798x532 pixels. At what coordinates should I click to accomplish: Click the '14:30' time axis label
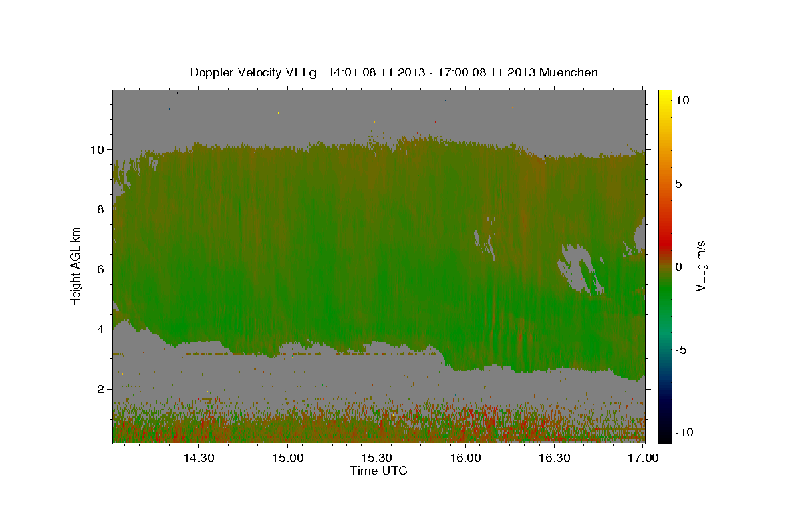pyautogui.click(x=198, y=458)
